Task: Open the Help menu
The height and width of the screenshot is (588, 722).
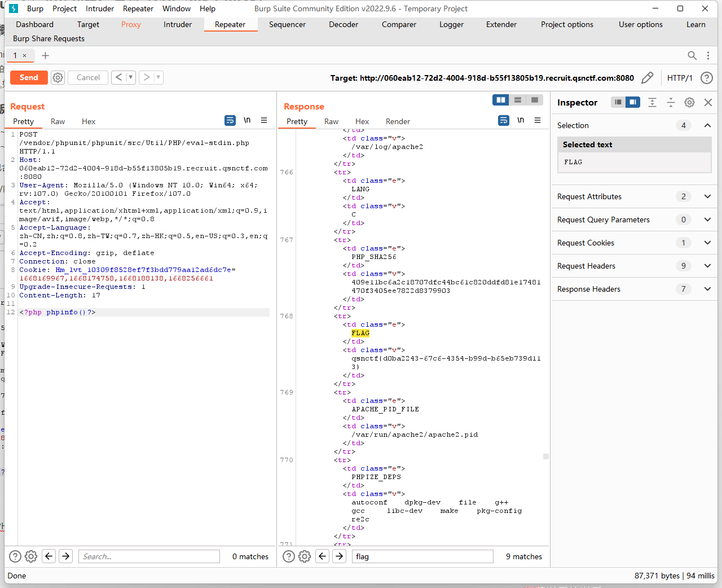Action: (x=208, y=8)
